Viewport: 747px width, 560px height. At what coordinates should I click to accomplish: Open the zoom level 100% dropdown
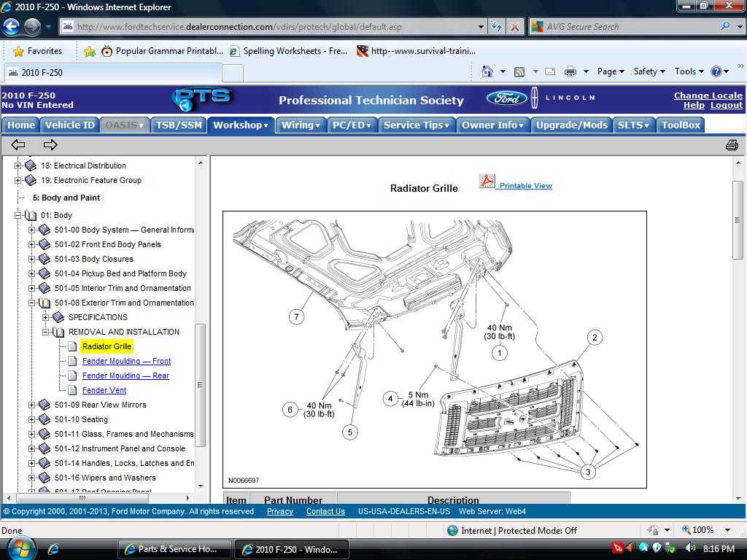727,530
